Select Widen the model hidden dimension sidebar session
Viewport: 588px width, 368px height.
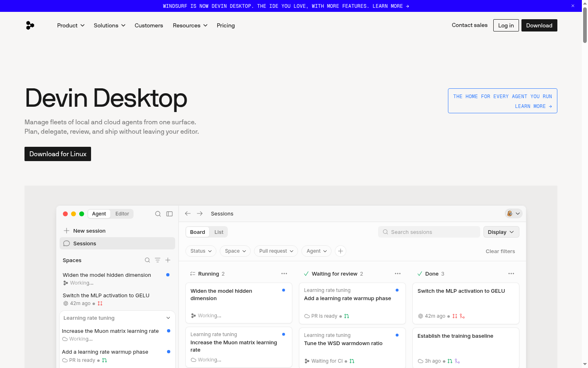pyautogui.click(x=117, y=278)
